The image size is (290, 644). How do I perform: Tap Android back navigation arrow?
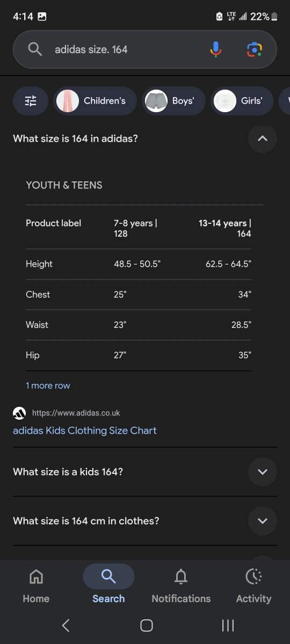pos(66,625)
